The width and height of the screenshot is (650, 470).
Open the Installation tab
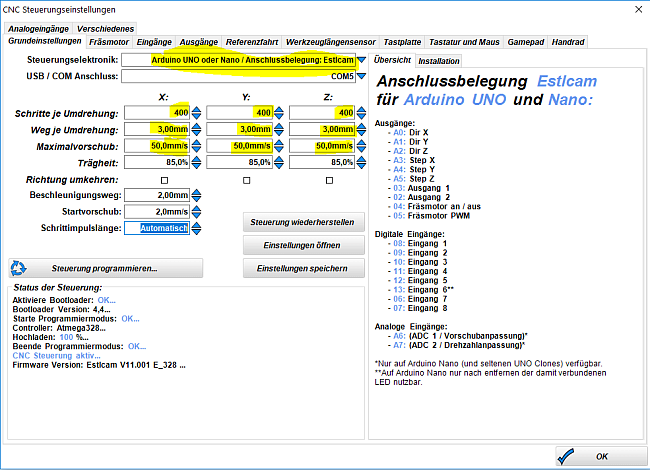tap(439, 61)
